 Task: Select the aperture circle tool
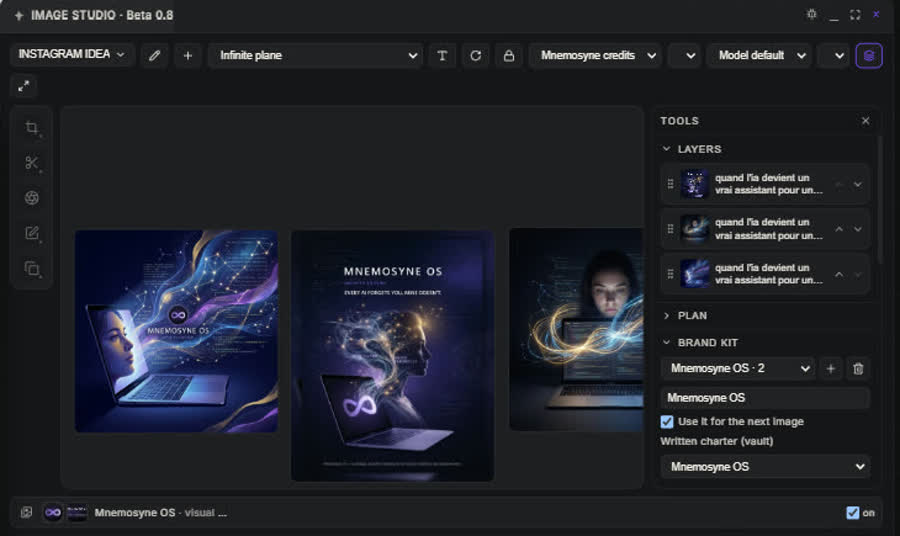[32, 198]
